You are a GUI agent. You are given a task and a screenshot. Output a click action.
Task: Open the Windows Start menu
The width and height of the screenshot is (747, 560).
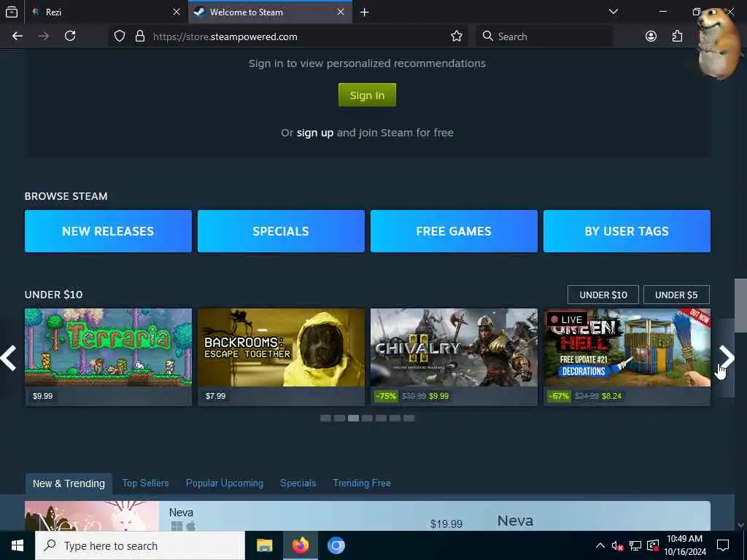click(18, 545)
